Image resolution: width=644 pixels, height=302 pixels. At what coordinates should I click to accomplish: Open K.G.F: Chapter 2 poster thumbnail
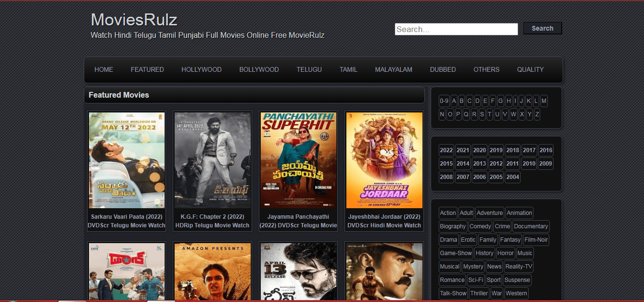click(212, 160)
